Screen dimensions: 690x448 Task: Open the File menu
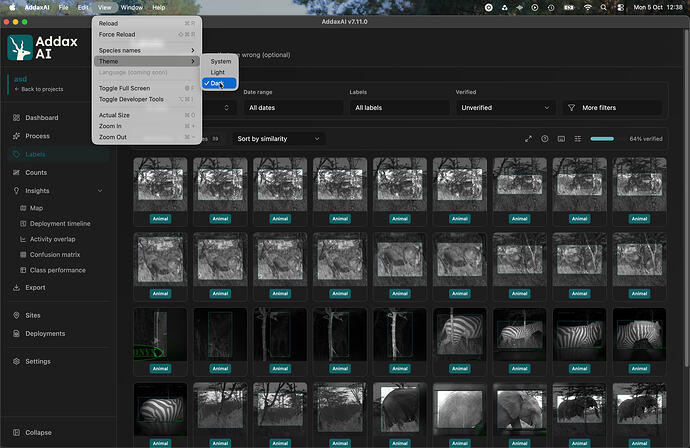tap(63, 7)
